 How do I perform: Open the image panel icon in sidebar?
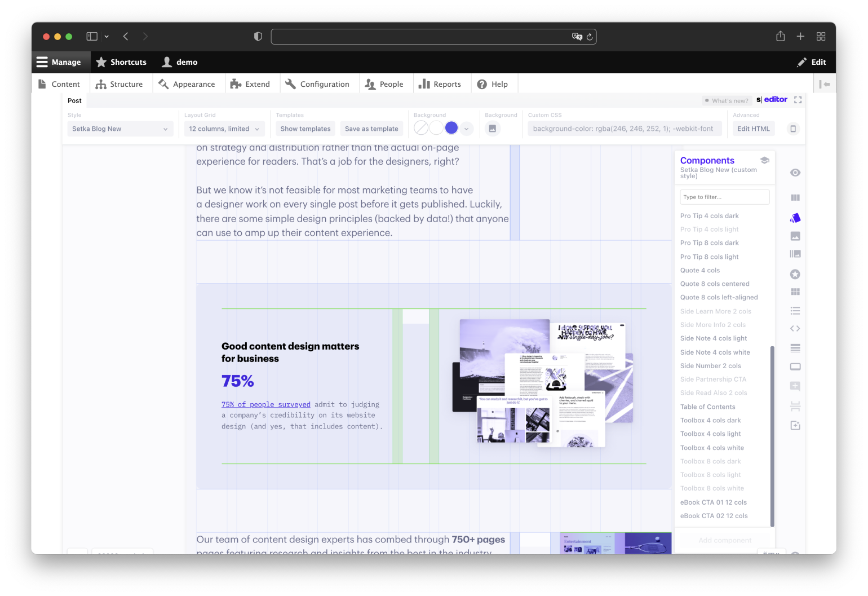click(x=795, y=236)
